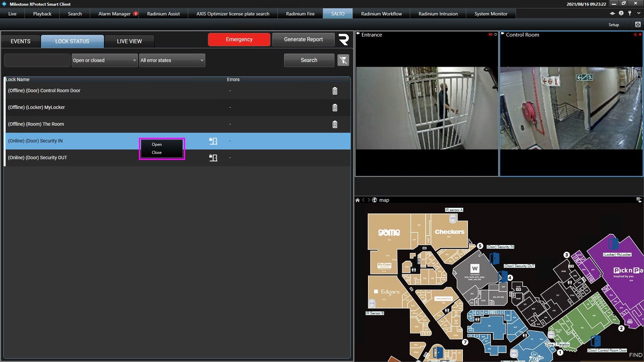The width and height of the screenshot is (644, 362).
Task: Select '(Offline) (Room) The Room' row
Action: pos(178,124)
